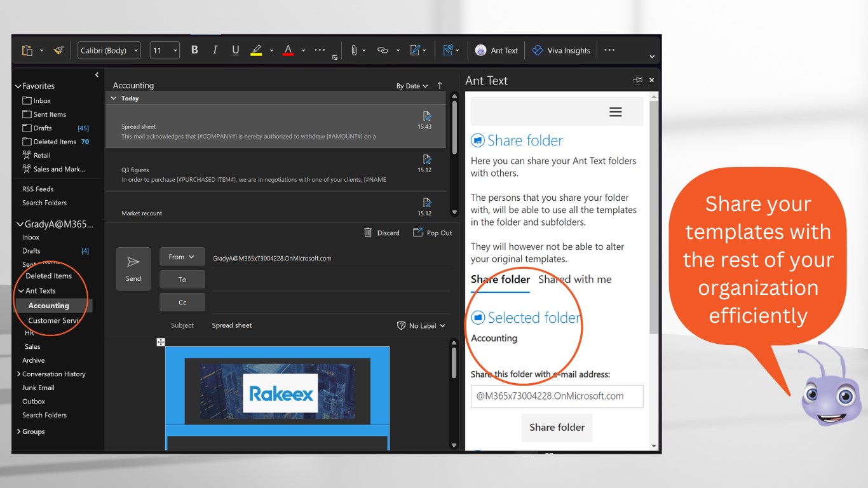Select the Format Painter brush
Image resolution: width=868 pixels, height=488 pixels.
point(58,50)
